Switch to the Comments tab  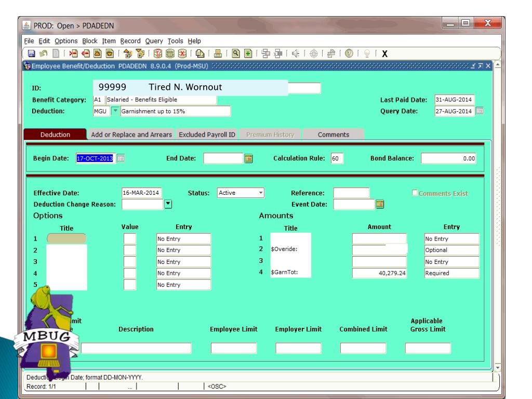tap(333, 135)
